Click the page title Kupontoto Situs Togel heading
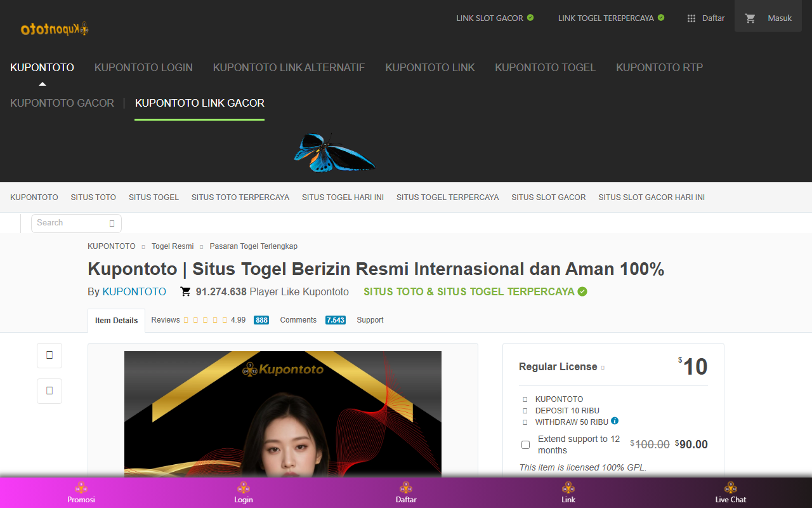Screen dimensions: 812x508 pyautogui.click(x=376, y=269)
